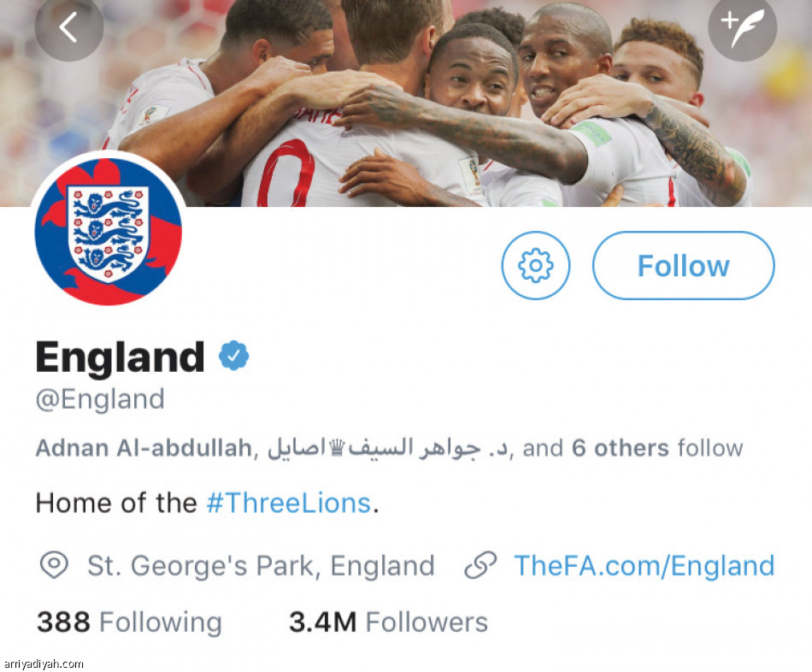
Task: Visit the TheFA.com/England website link
Action: pos(644,565)
